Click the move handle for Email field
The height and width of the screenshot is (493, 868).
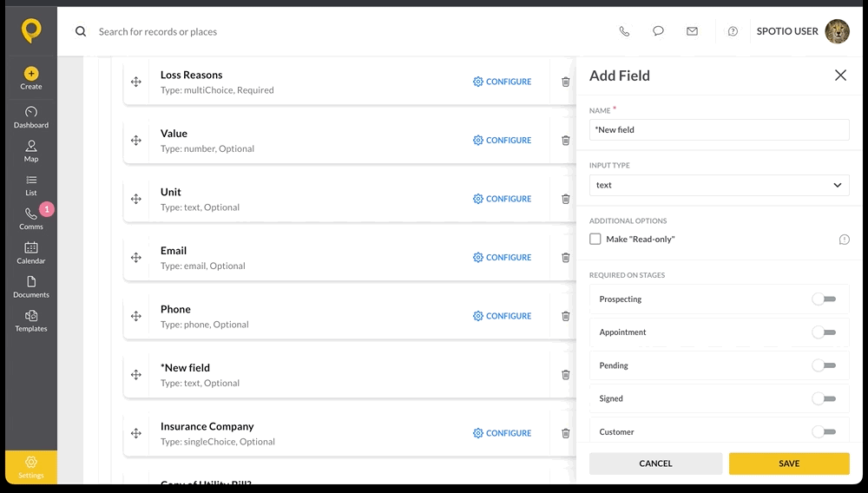[x=136, y=257]
